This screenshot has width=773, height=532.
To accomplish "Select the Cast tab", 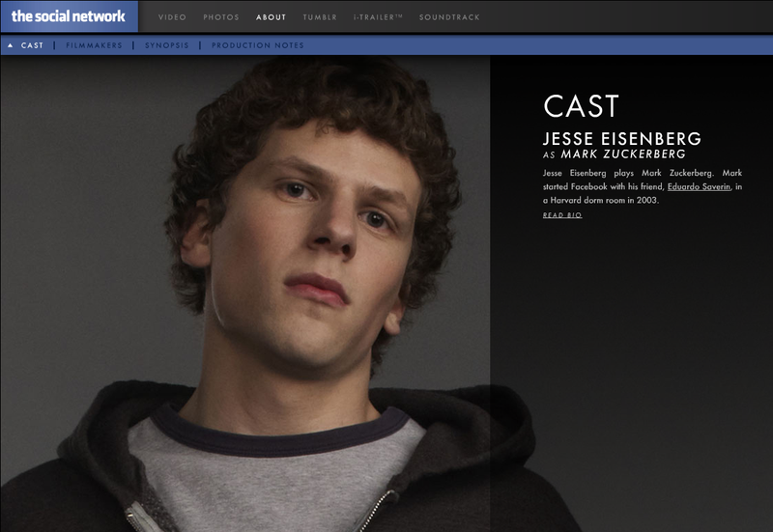I will pyautogui.click(x=32, y=45).
